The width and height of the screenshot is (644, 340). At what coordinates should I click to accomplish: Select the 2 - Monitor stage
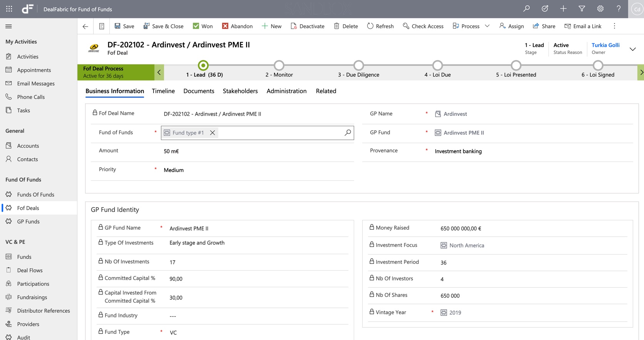[279, 65]
